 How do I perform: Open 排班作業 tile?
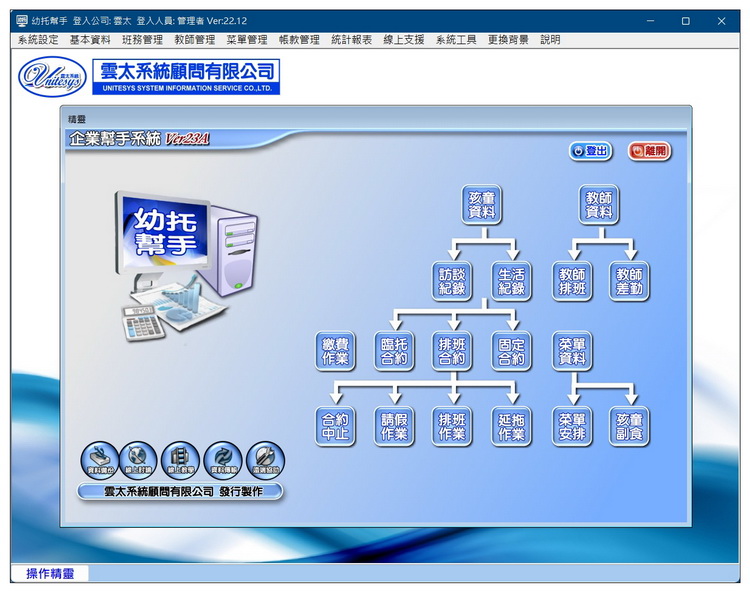[x=452, y=427]
